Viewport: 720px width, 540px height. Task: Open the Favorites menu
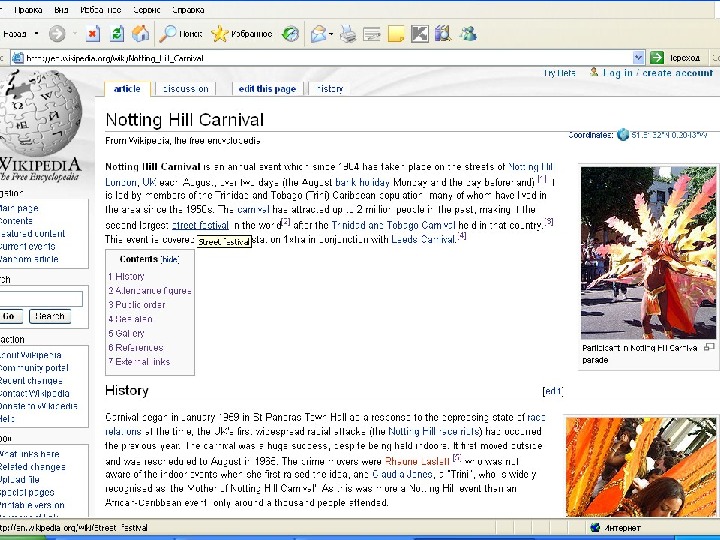(x=100, y=10)
